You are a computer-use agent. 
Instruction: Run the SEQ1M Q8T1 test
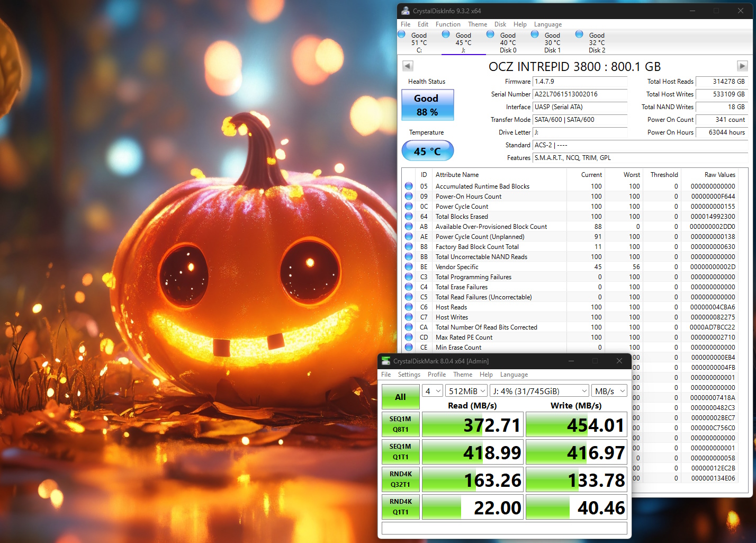[x=401, y=424]
